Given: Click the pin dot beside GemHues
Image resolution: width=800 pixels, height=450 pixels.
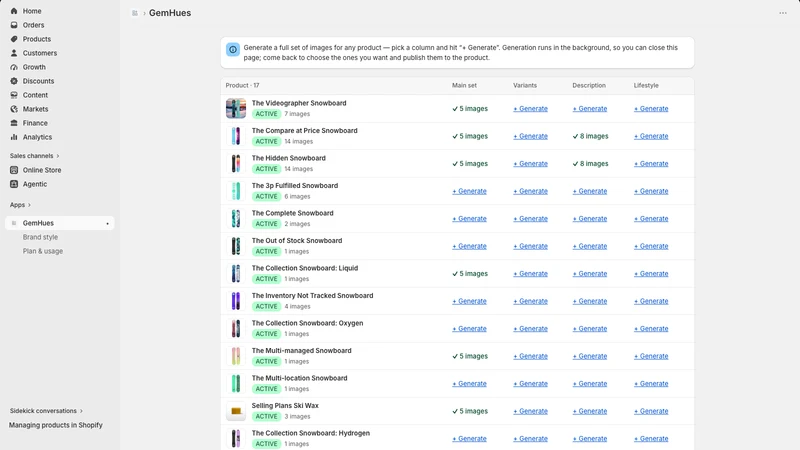Looking at the screenshot, I should [x=107, y=223].
